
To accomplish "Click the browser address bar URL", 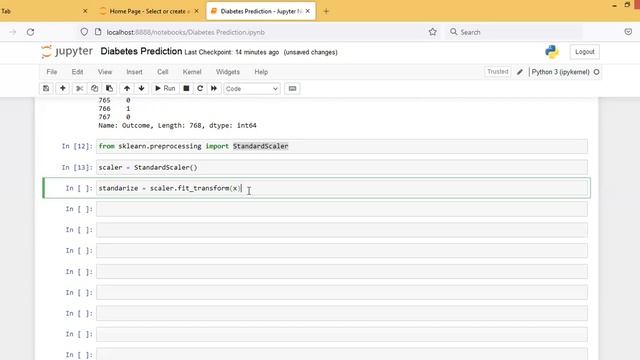I will (x=186, y=32).
